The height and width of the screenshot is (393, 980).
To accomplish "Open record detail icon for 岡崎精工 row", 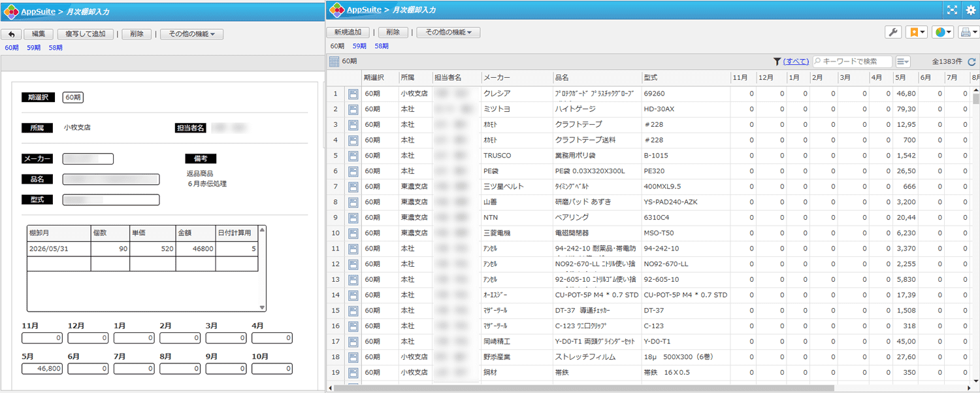I will point(353,341).
